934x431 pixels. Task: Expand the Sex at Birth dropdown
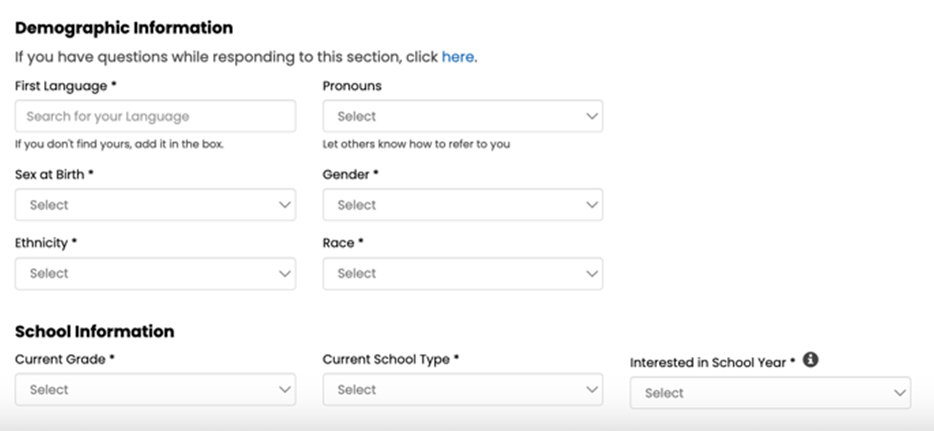pos(155,205)
